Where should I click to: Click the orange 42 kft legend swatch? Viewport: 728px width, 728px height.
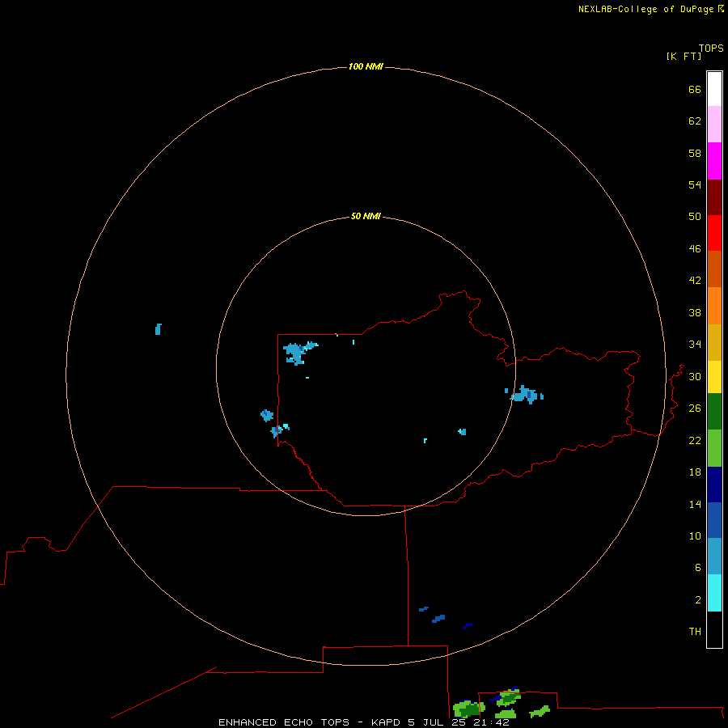[714, 306]
